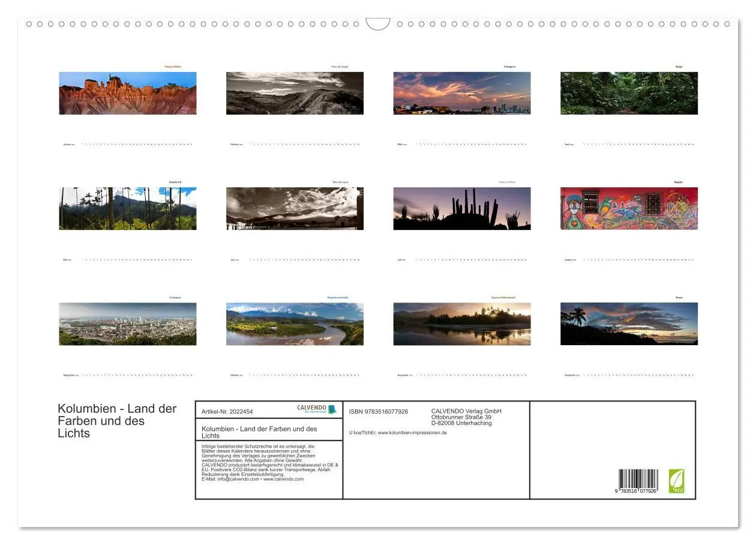Click the green eco leaf icon
The image size is (756, 545).
[676, 481]
